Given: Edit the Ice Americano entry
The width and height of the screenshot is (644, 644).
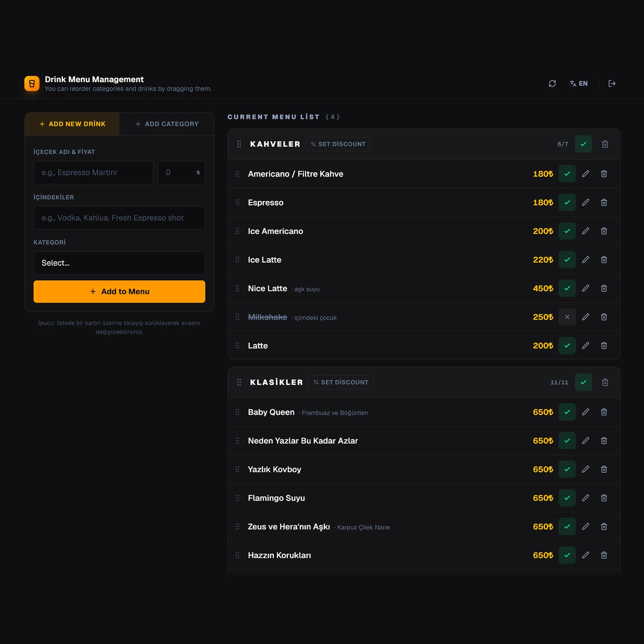Looking at the screenshot, I should tap(586, 231).
